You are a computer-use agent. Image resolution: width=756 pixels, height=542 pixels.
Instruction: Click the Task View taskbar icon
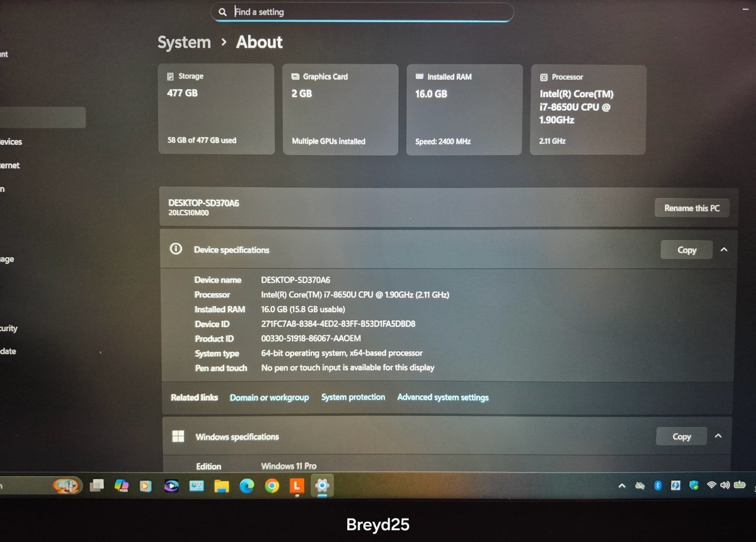[x=96, y=485]
